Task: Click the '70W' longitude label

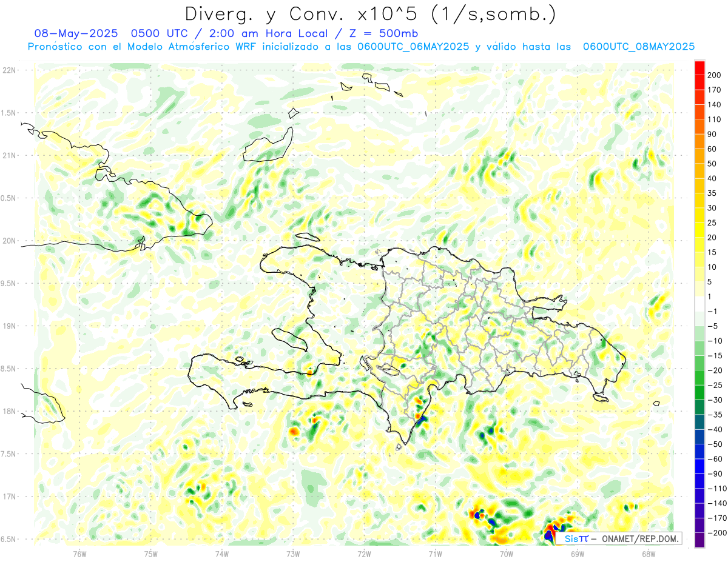Action: coord(507,553)
